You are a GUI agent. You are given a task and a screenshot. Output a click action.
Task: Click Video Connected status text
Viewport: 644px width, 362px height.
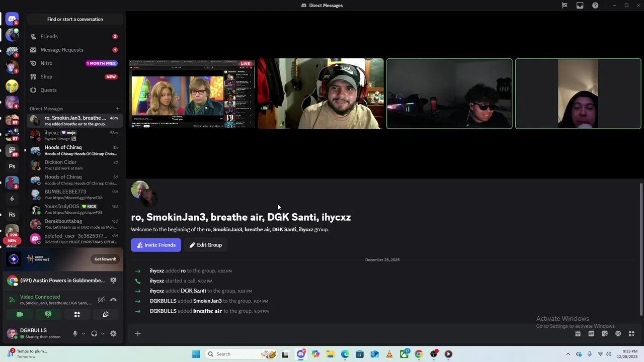tap(40, 297)
